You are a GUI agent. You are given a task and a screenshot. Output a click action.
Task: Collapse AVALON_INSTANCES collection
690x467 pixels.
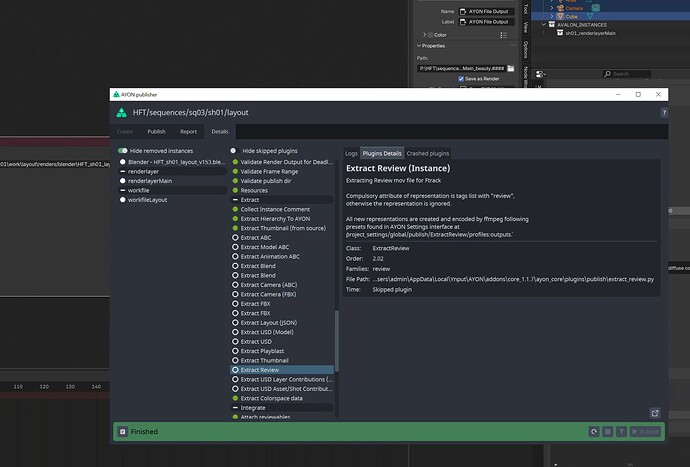click(x=544, y=25)
